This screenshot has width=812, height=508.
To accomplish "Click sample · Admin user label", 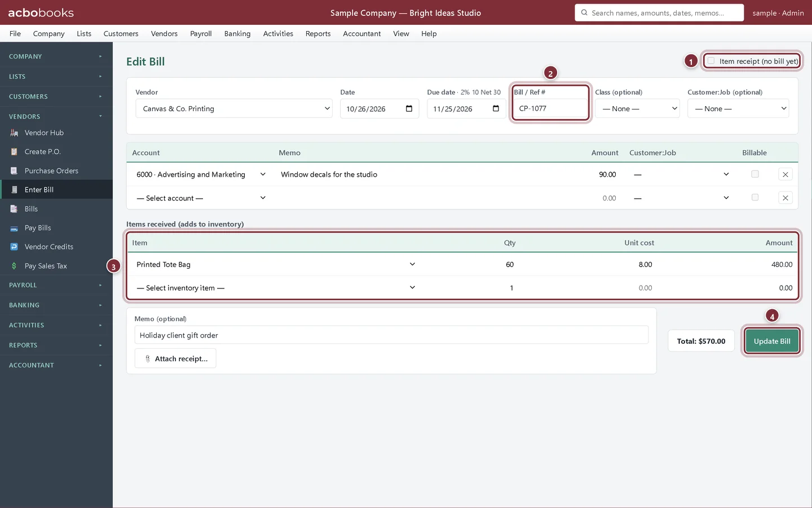I will 778,12.
